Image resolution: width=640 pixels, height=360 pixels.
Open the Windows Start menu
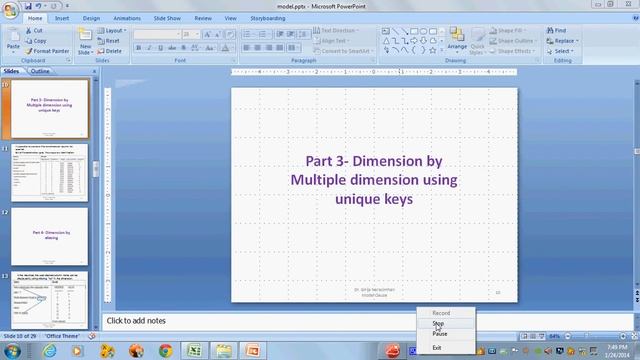point(12,351)
